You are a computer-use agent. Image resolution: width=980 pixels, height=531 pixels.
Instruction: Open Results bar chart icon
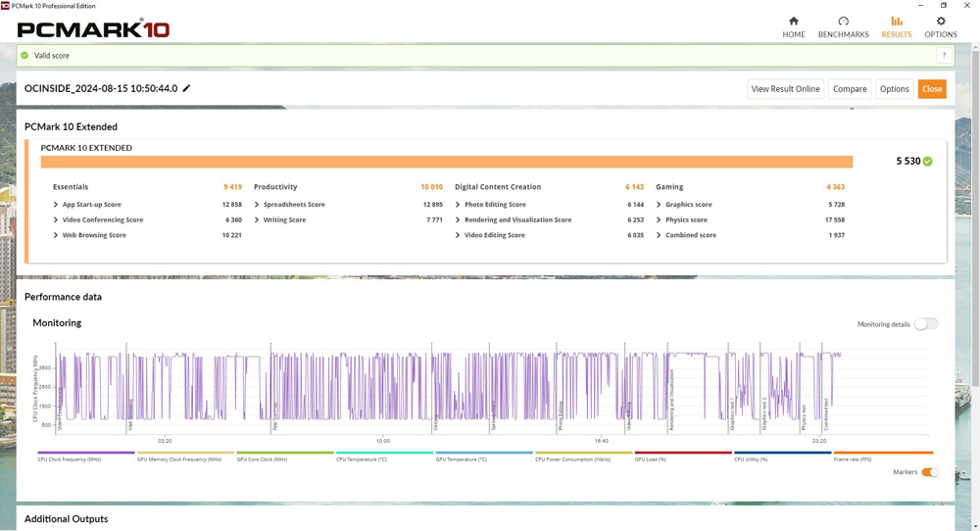[x=897, y=21]
